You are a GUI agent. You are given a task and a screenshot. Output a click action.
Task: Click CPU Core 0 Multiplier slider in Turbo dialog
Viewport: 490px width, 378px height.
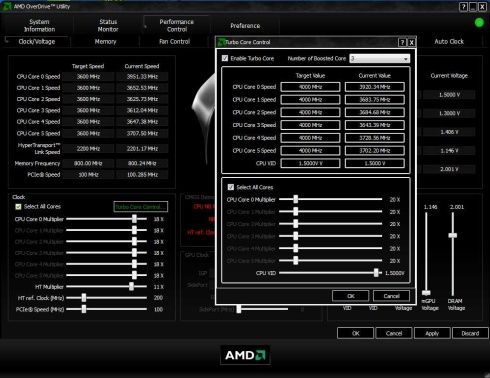(x=330, y=199)
